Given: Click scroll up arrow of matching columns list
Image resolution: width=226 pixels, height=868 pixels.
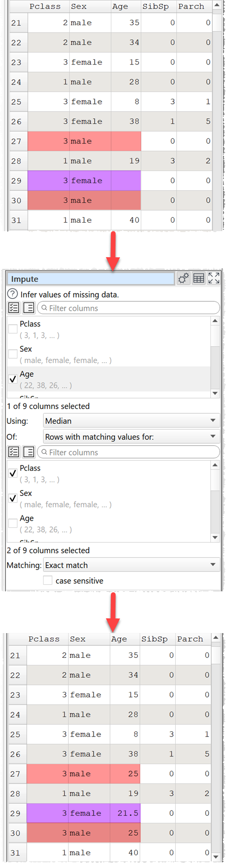Looking at the screenshot, I should click(215, 465).
